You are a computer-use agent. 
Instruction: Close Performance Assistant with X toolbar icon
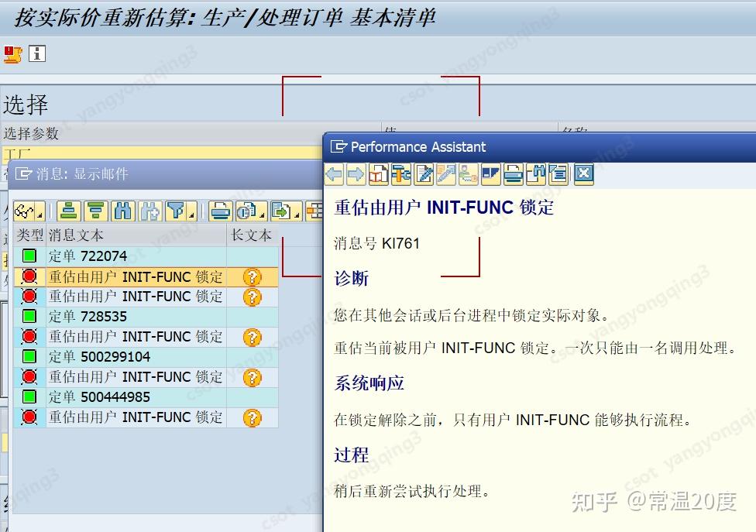584,174
